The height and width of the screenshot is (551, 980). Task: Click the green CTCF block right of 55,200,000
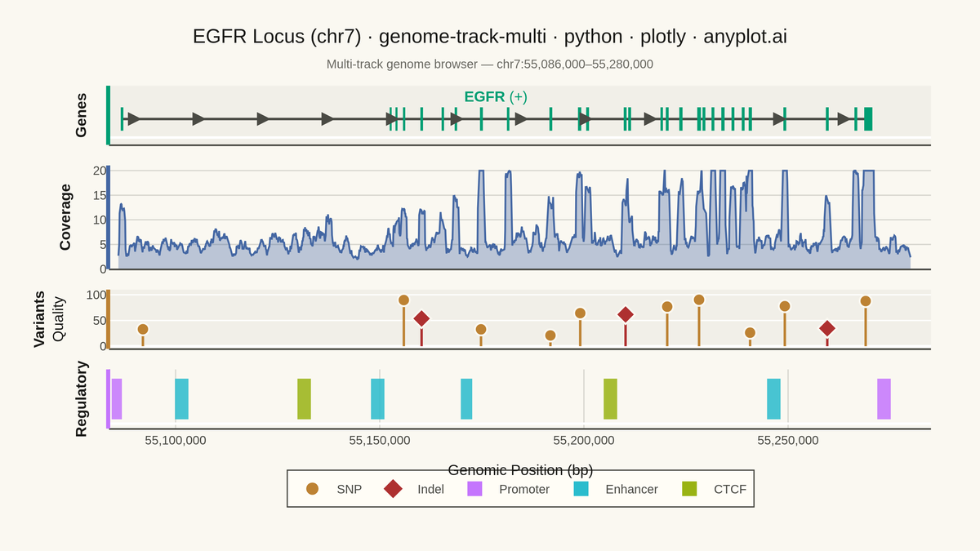coord(610,399)
